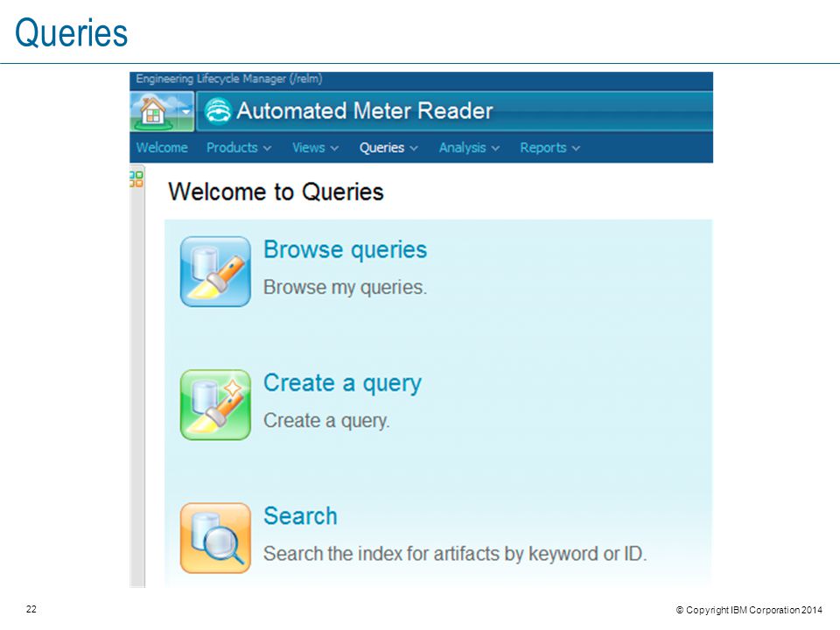Click the home house icon

(x=152, y=111)
